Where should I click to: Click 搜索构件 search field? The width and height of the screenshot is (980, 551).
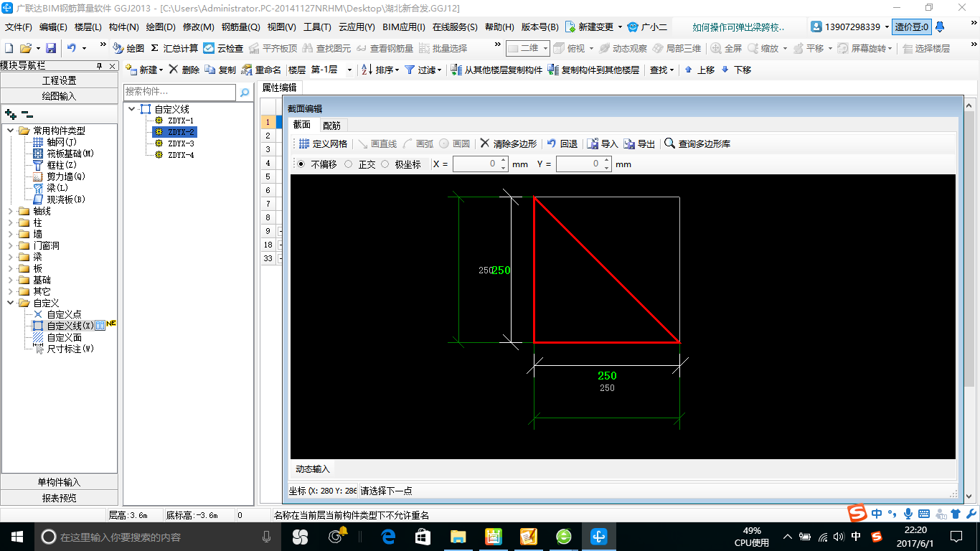click(x=179, y=92)
